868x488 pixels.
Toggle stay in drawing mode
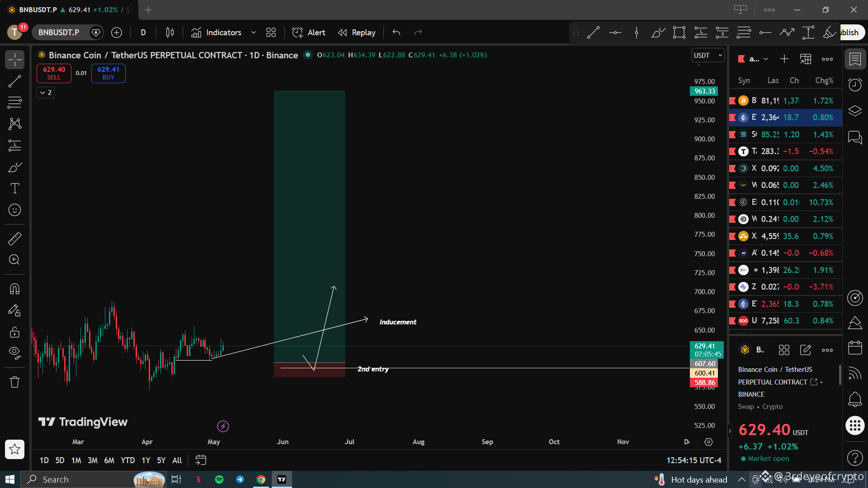pos(15,310)
